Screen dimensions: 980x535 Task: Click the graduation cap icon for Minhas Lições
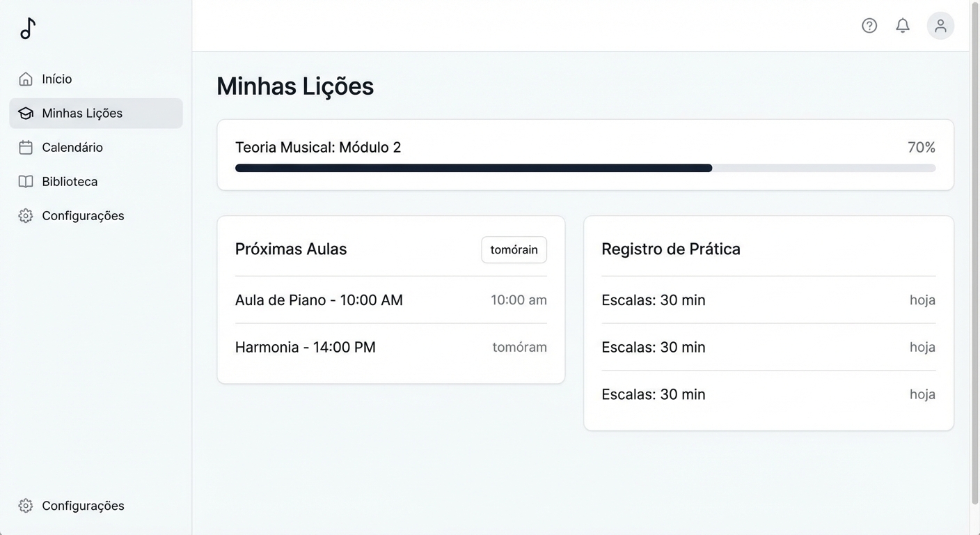(25, 113)
